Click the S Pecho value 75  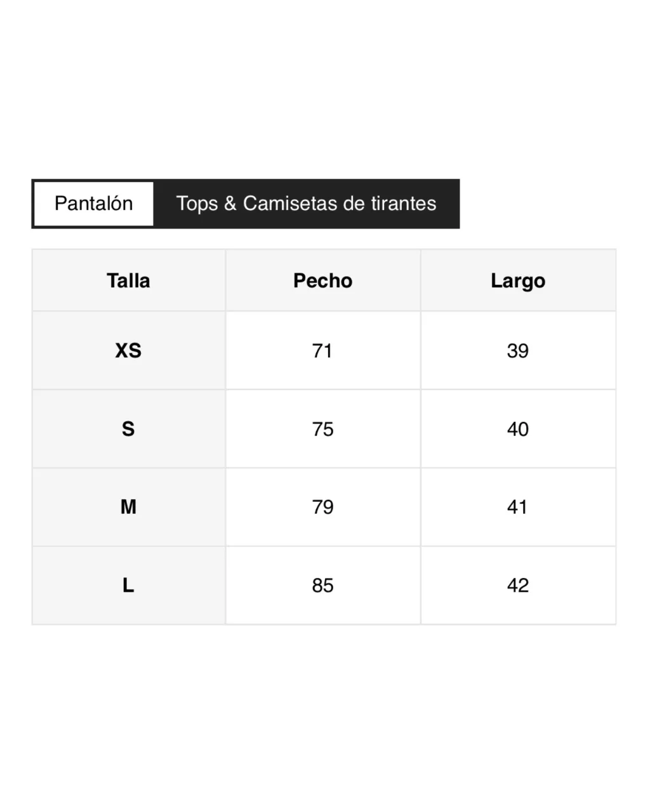(322, 429)
